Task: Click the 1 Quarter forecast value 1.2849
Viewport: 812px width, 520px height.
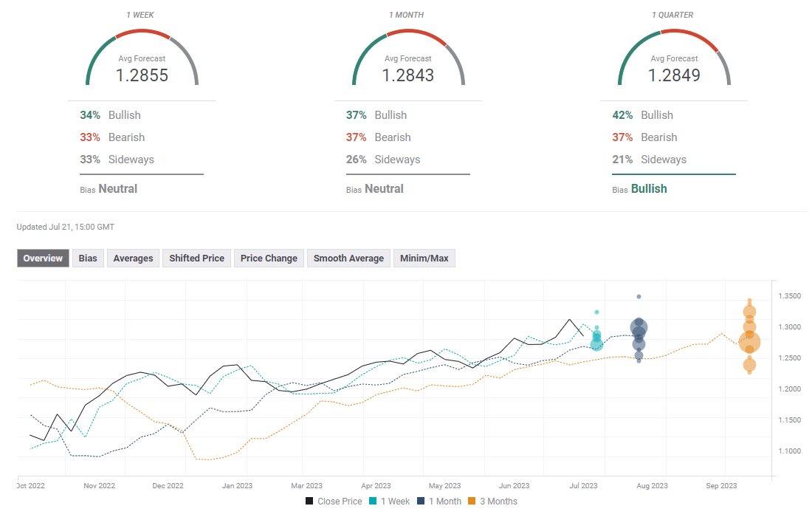Action: [674, 75]
